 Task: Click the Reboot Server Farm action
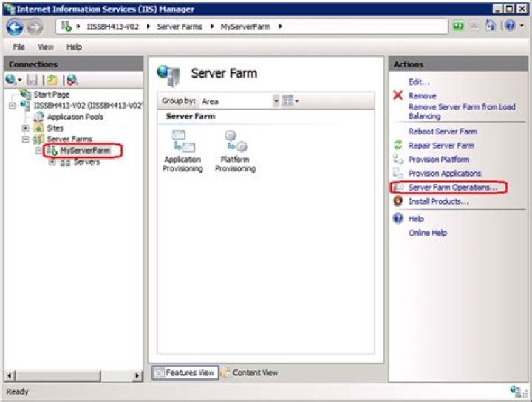[x=443, y=132]
